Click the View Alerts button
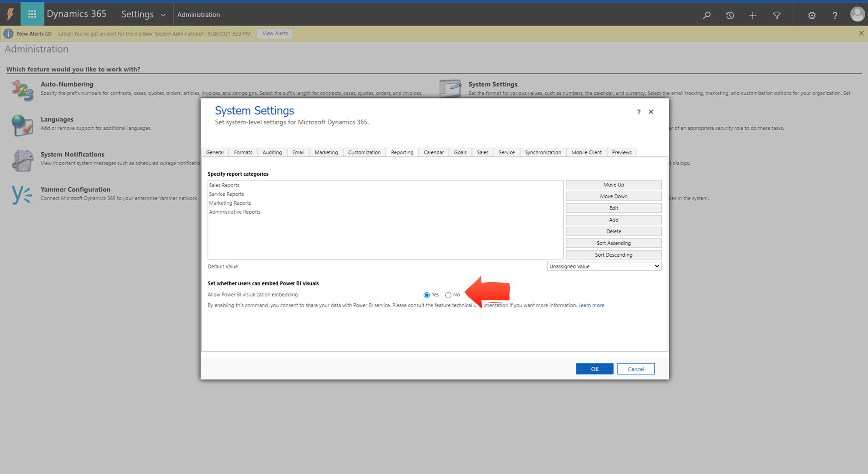868x474 pixels. (275, 33)
